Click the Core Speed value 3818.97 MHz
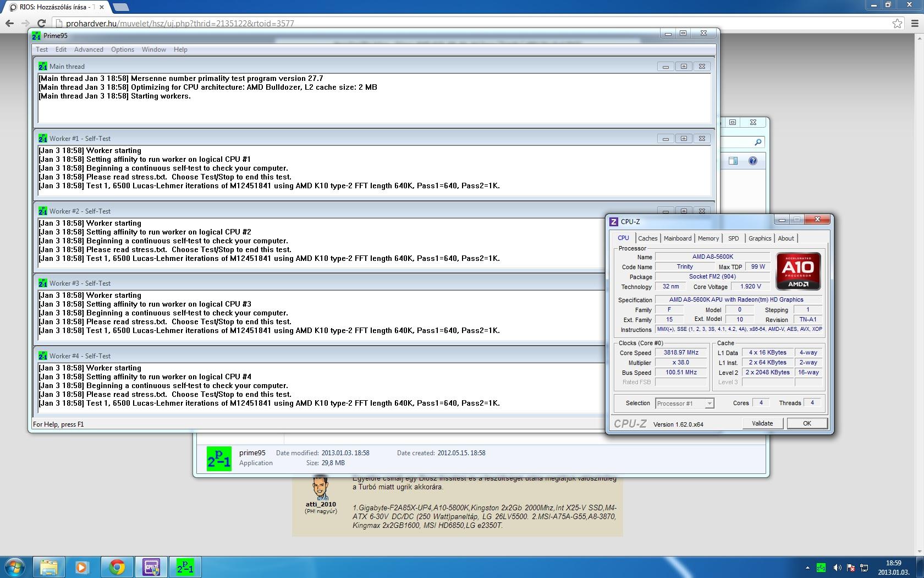The height and width of the screenshot is (578, 924). point(681,353)
